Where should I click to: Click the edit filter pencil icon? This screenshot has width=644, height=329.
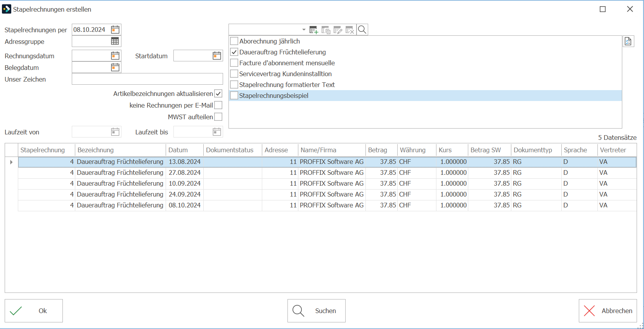coord(338,30)
